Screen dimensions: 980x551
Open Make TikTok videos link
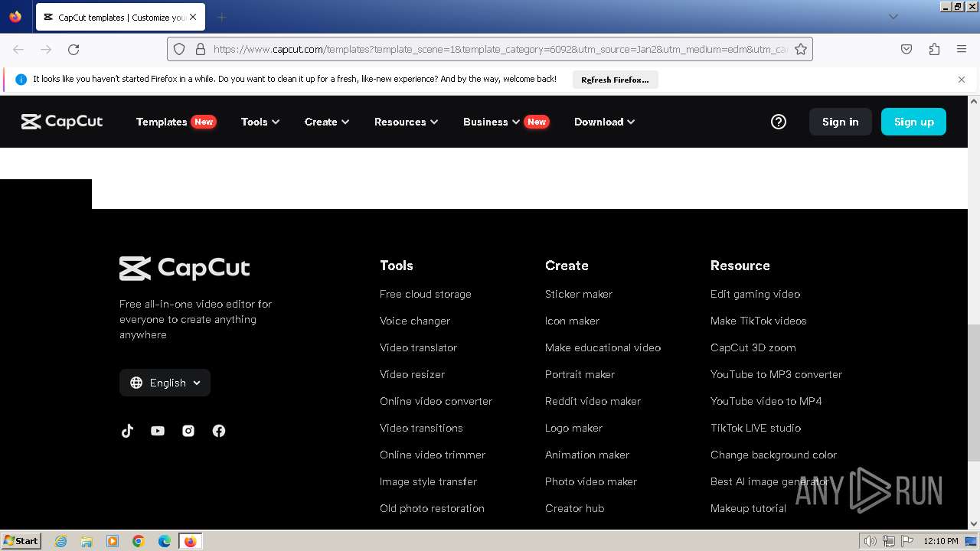point(758,321)
